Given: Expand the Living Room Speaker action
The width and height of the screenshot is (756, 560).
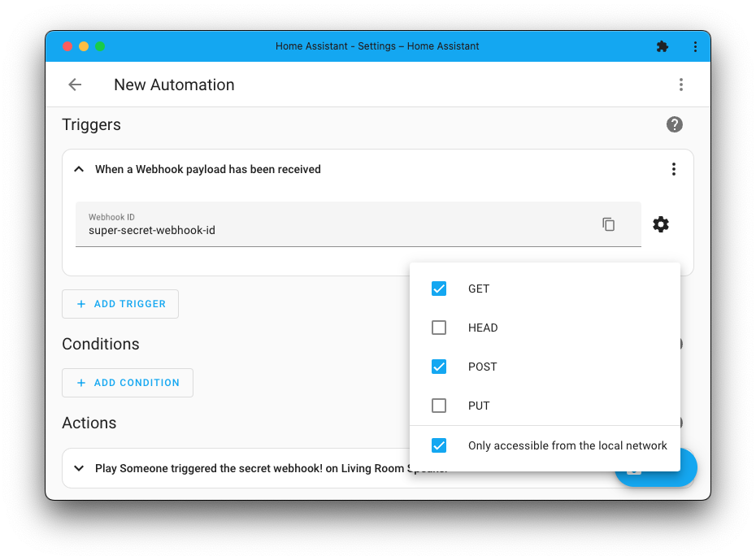Looking at the screenshot, I should click(x=79, y=468).
